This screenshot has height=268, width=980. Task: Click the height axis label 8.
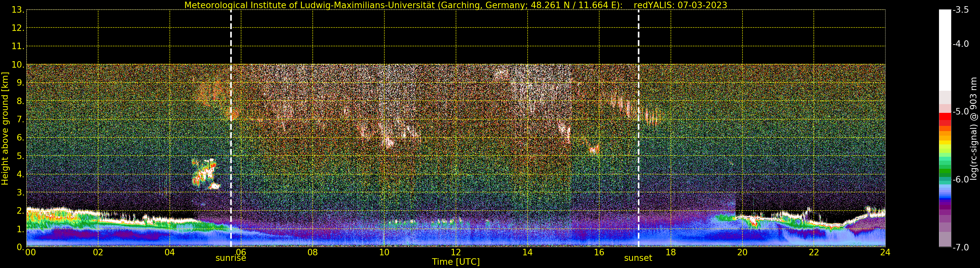[x=21, y=101]
